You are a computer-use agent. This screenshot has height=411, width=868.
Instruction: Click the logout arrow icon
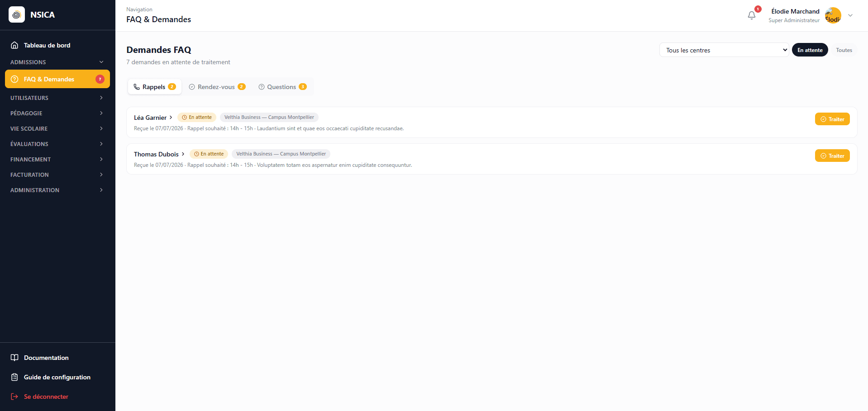point(14,397)
